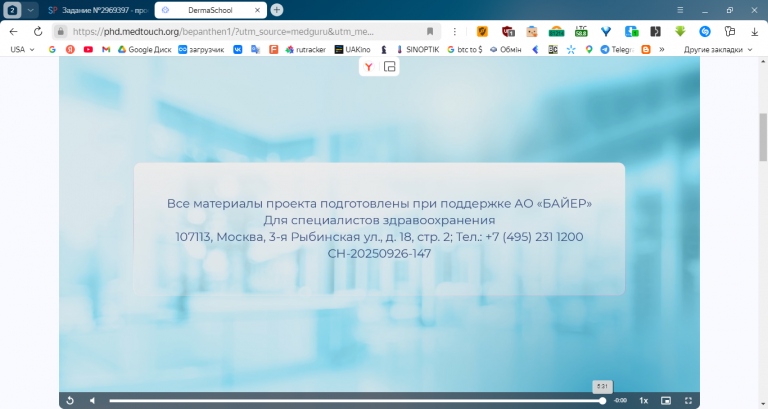
Task: Open the Gmail bookmark
Action: (x=106, y=49)
